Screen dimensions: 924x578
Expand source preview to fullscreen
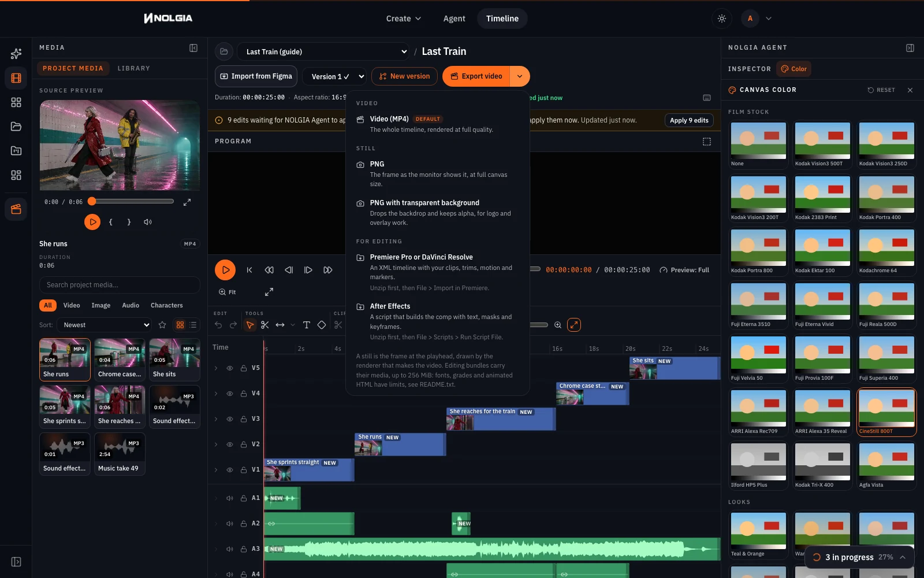tap(187, 202)
